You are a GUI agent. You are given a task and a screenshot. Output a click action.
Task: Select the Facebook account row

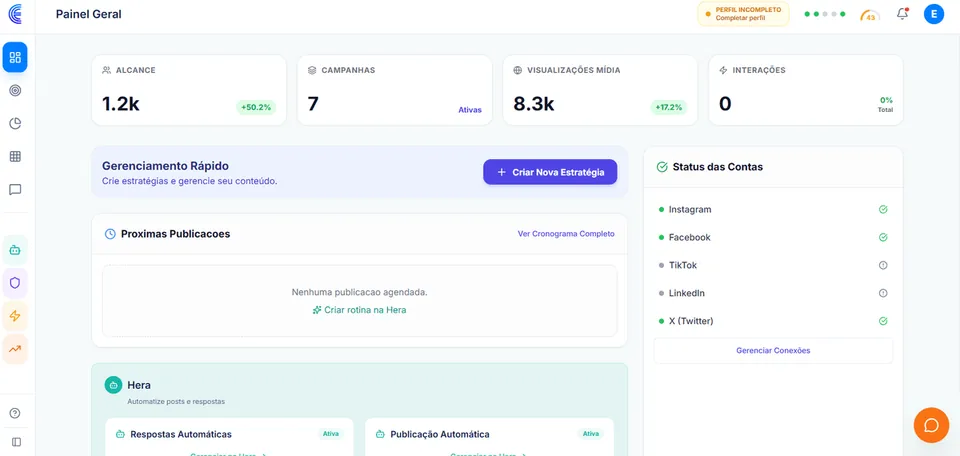pos(773,237)
